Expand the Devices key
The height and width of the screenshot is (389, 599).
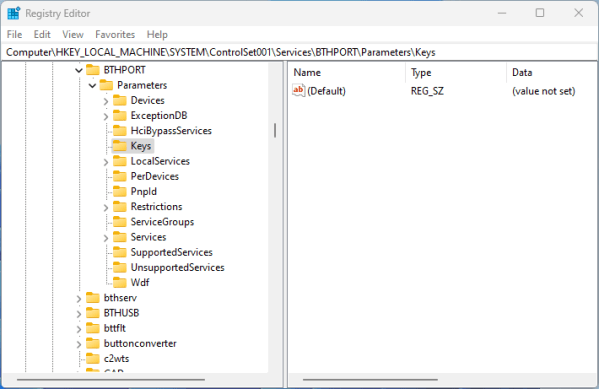point(106,101)
